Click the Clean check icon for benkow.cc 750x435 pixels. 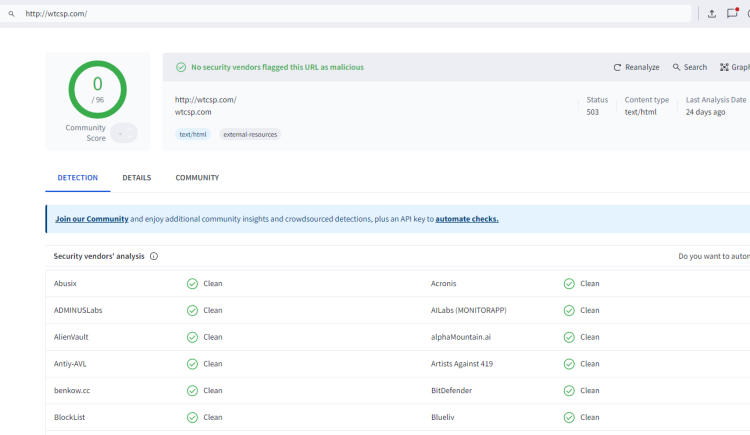pos(192,391)
